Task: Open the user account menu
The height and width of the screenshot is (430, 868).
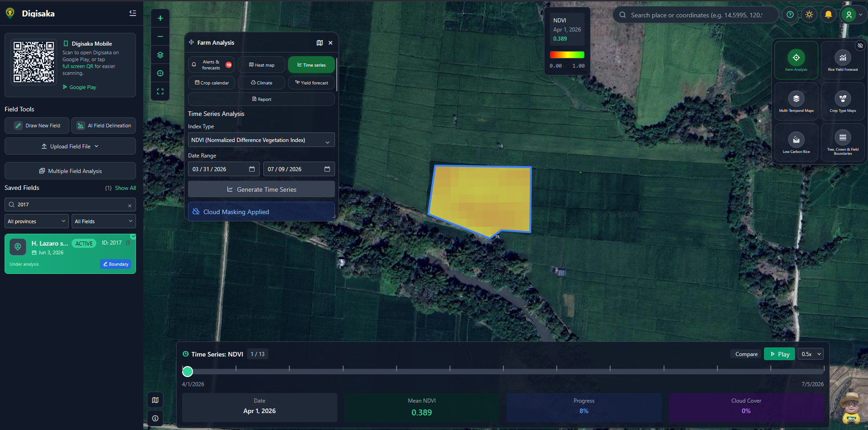Action: tap(852, 15)
